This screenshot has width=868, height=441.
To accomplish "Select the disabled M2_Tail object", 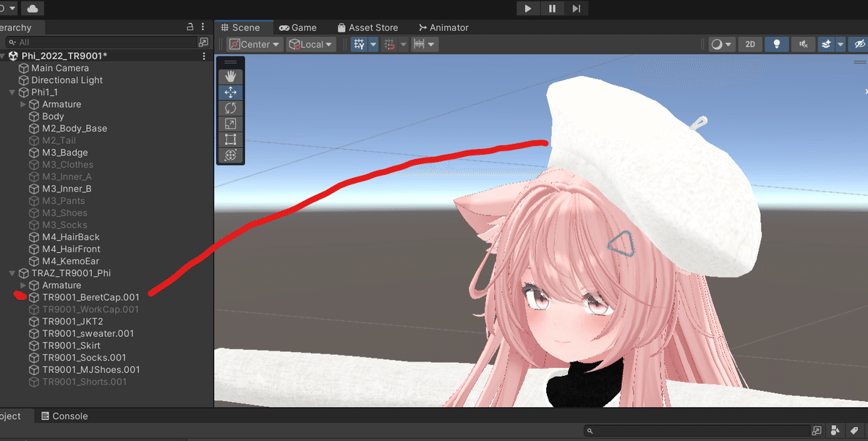I will point(59,140).
